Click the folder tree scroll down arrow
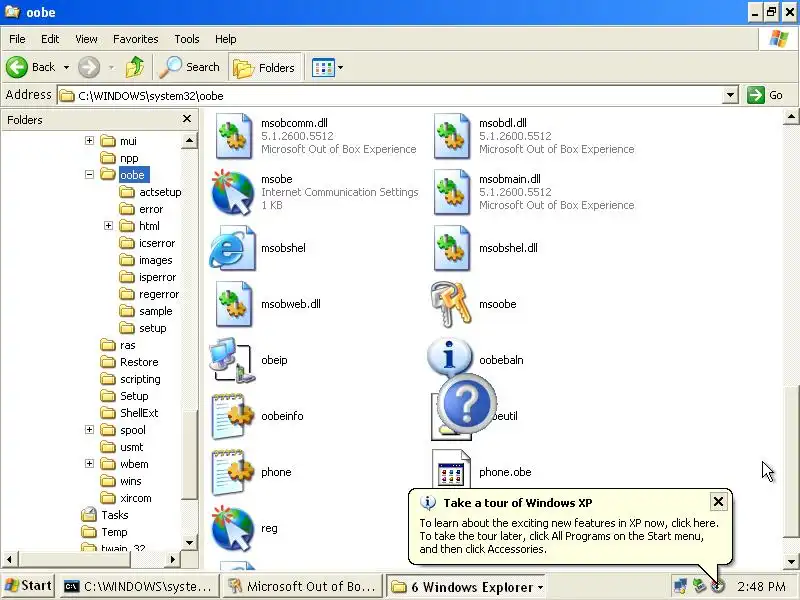Image resolution: width=800 pixels, height=600 pixels. tap(189, 542)
